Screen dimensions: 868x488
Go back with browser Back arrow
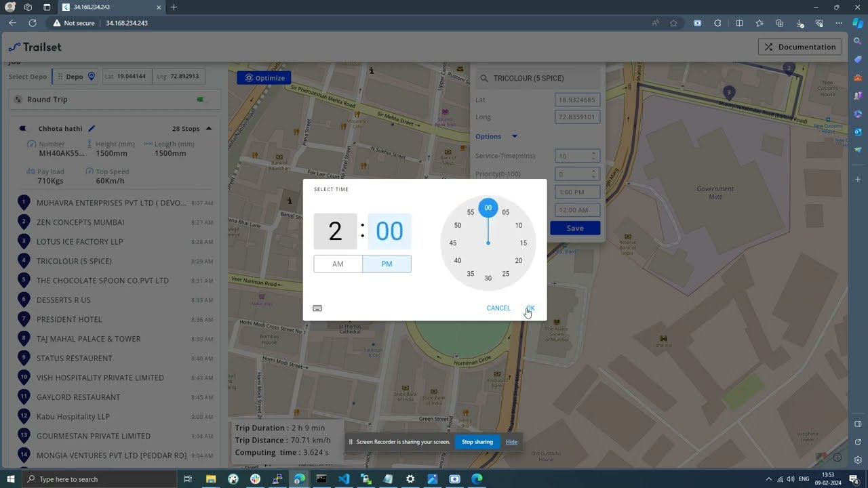coord(12,23)
